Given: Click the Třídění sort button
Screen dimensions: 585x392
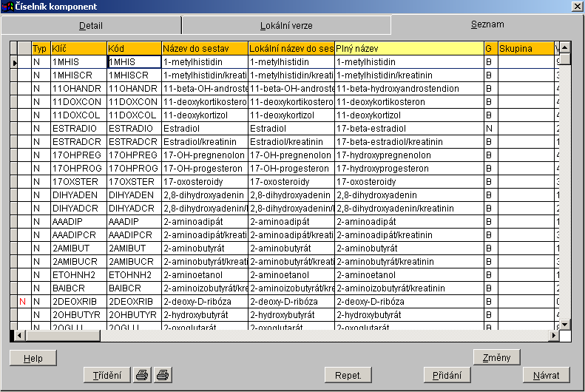Looking at the screenshot, I should tap(106, 375).
